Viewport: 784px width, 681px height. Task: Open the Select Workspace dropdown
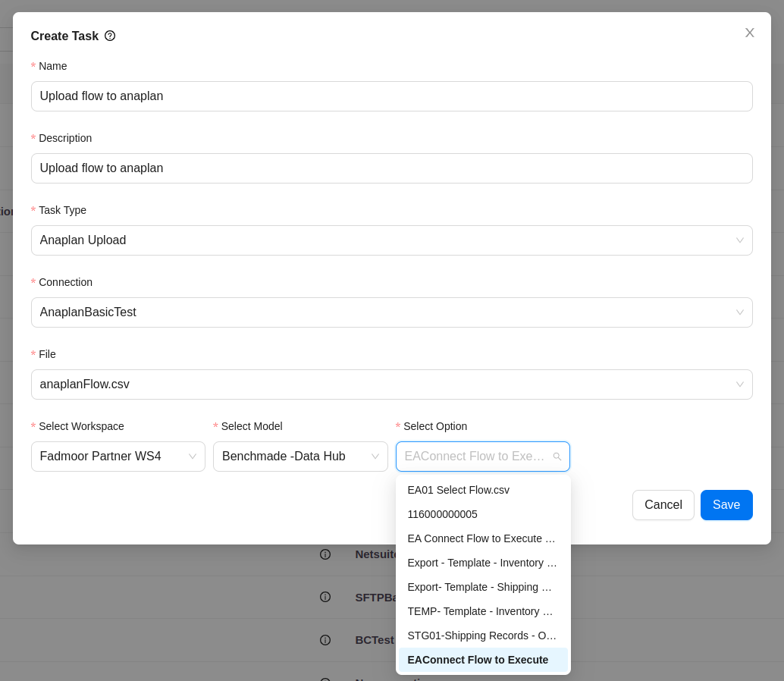pos(118,456)
